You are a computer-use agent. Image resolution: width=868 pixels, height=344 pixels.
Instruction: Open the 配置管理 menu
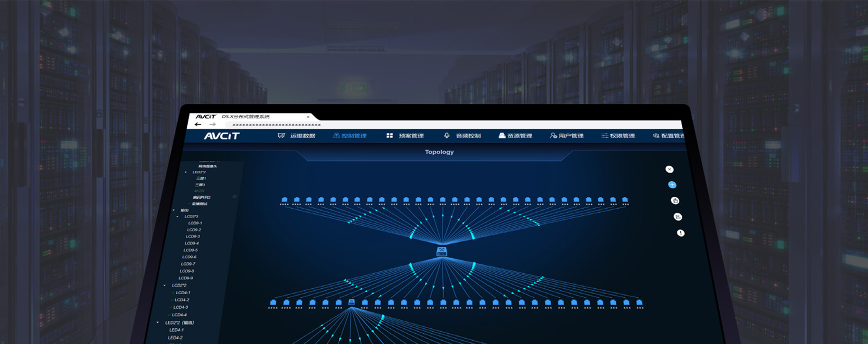pos(669,136)
